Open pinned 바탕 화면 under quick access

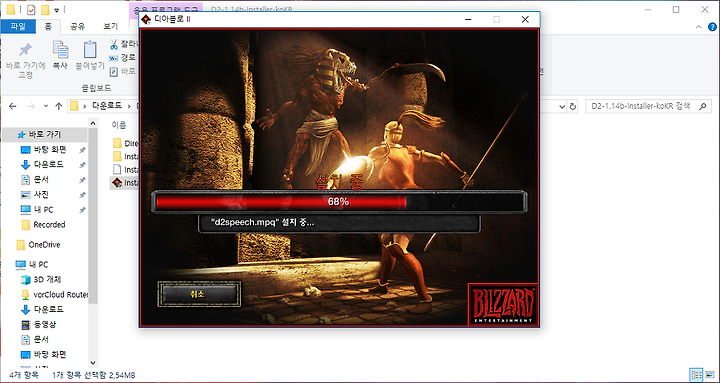click(50, 149)
